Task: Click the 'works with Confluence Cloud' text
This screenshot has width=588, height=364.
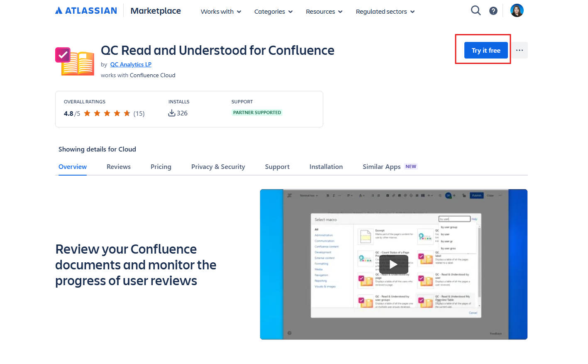Action: pos(138,75)
